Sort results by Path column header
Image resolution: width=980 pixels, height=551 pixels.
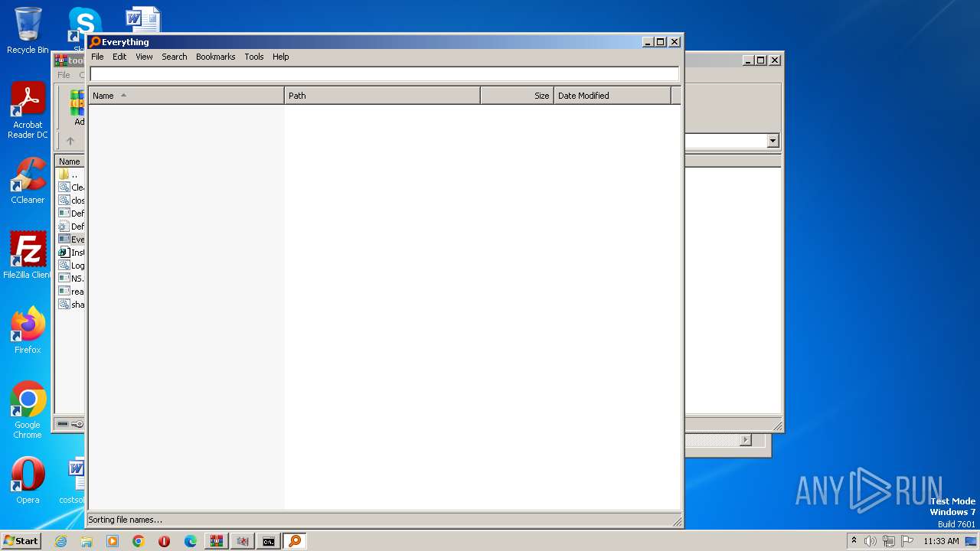[x=382, y=96]
